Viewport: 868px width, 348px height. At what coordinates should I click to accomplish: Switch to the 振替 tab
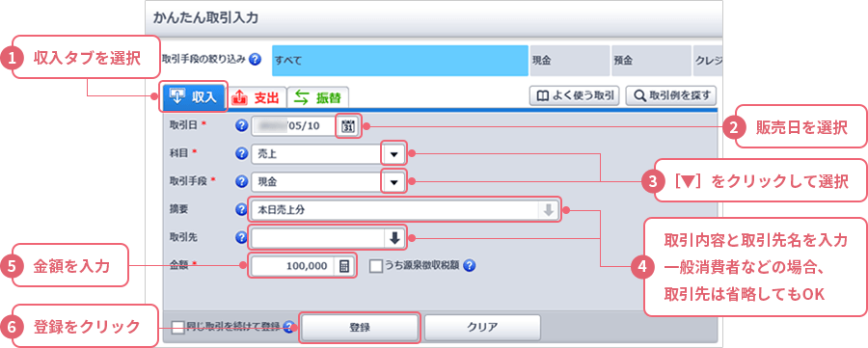[x=317, y=98]
